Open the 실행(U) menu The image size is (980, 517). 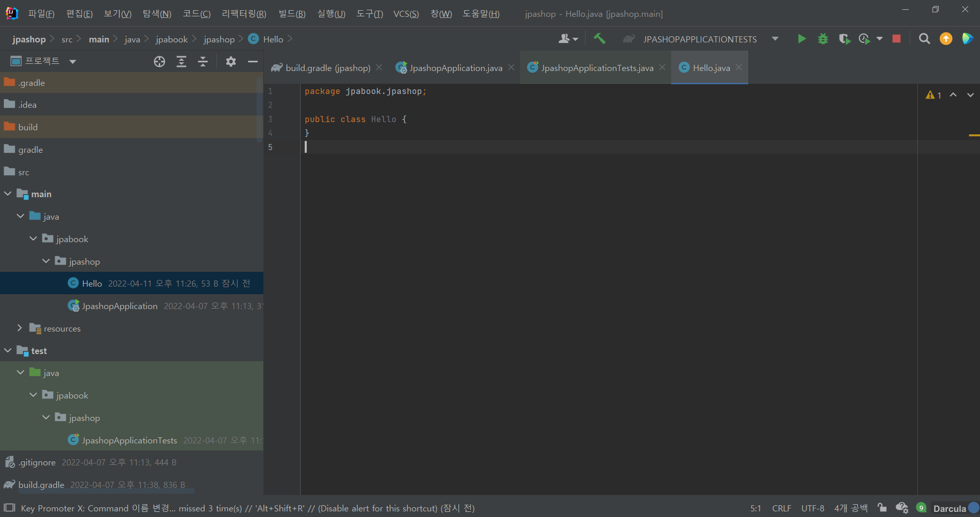pyautogui.click(x=331, y=14)
